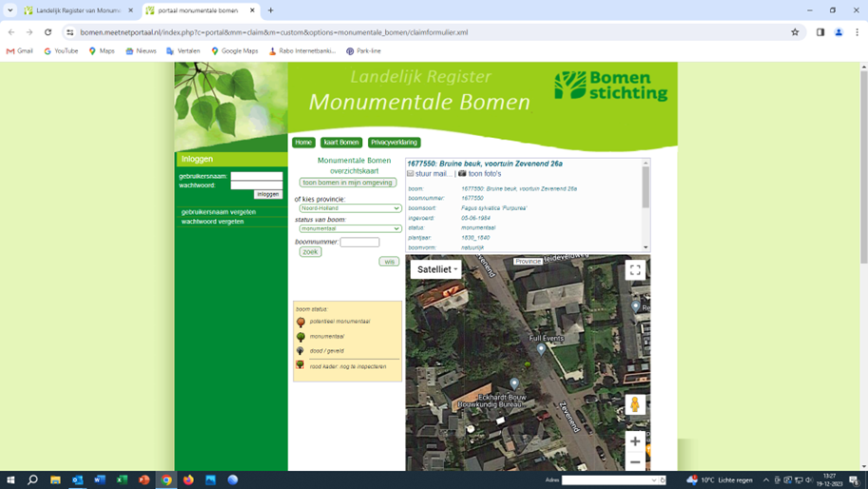Open the Home menu button
The image size is (868, 489).
click(303, 143)
